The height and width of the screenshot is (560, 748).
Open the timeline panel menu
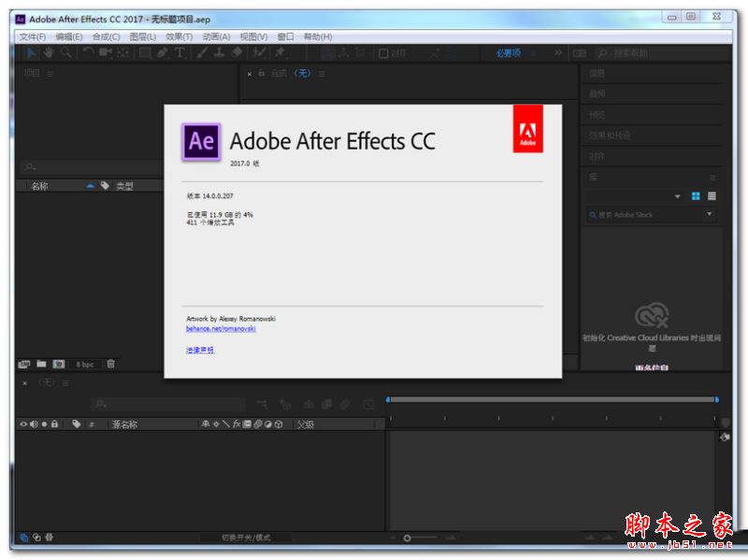[65, 383]
